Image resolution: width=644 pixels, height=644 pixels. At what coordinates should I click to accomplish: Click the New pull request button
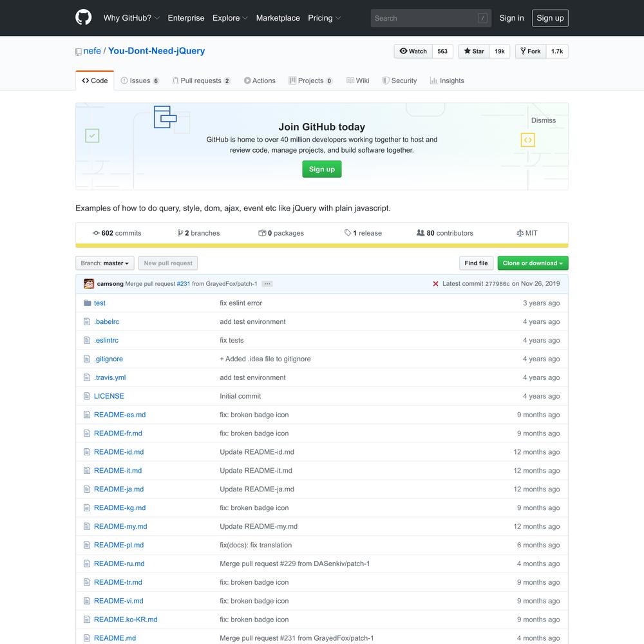168,263
